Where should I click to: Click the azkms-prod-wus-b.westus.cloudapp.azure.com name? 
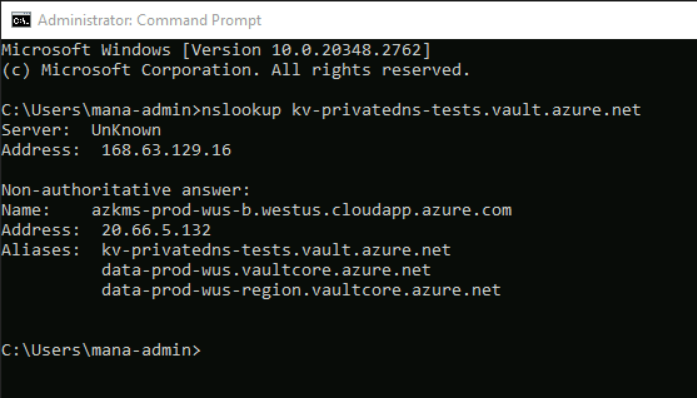pos(301,210)
